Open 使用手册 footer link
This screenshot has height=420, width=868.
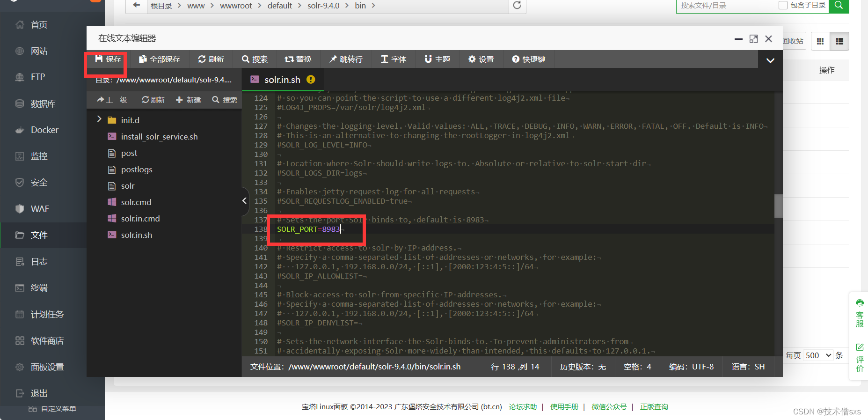click(x=564, y=407)
